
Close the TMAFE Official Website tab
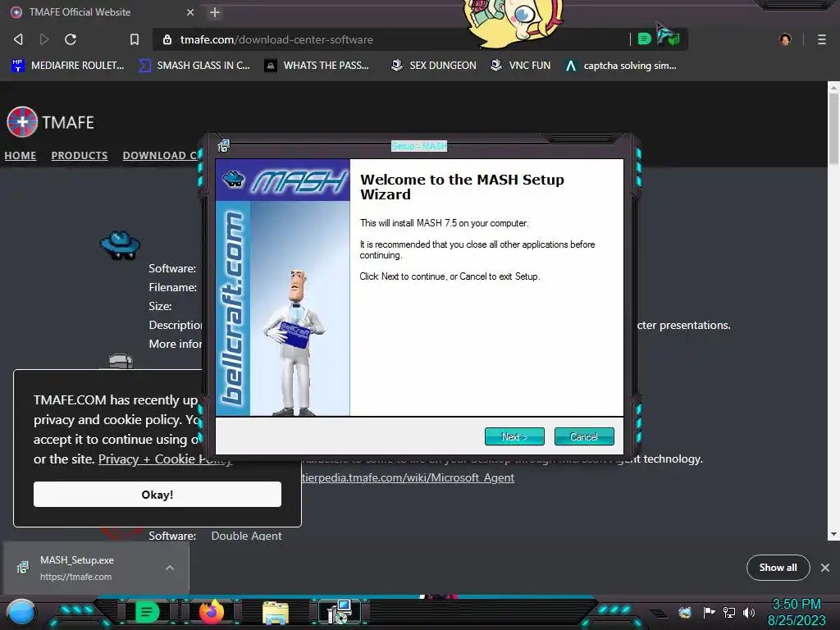coord(190,11)
